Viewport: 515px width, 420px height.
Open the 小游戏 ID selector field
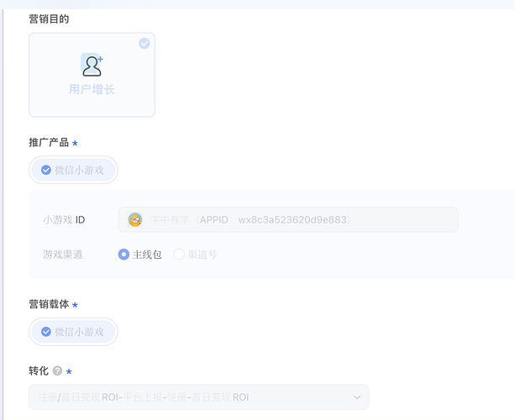pos(288,220)
